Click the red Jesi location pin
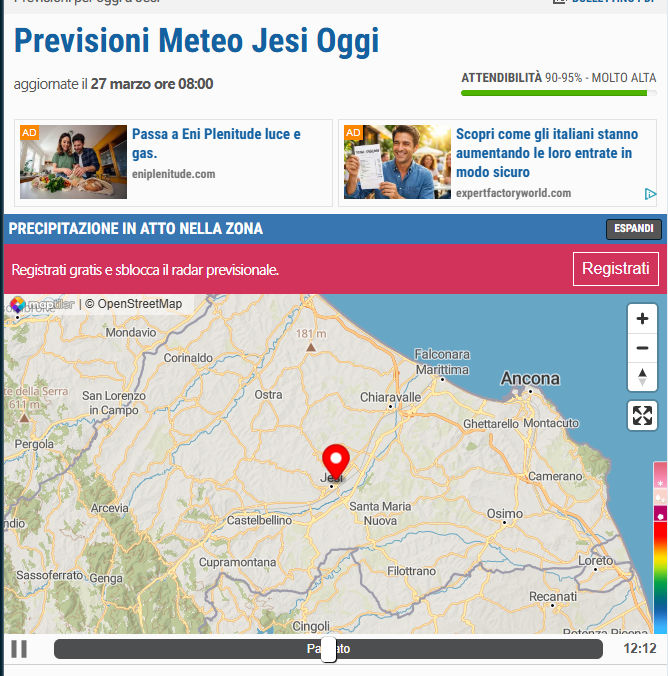The height and width of the screenshot is (676, 668). click(x=336, y=462)
